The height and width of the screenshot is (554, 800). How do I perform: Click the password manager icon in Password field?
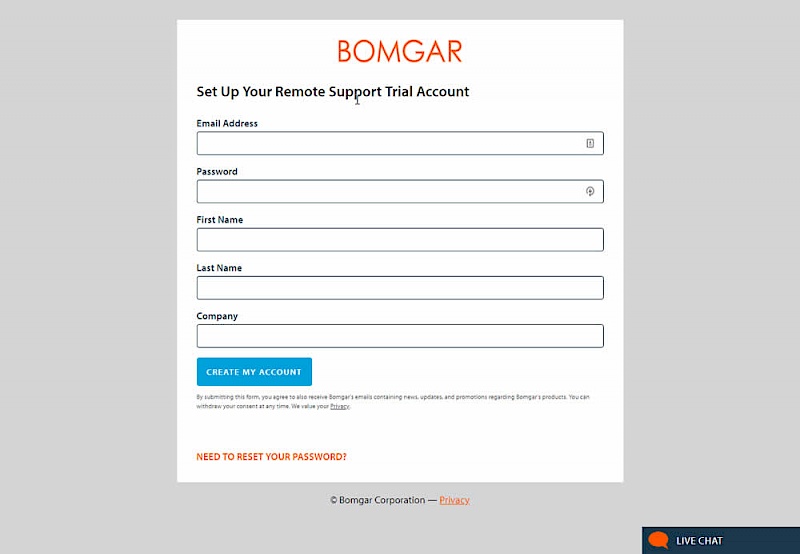590,191
